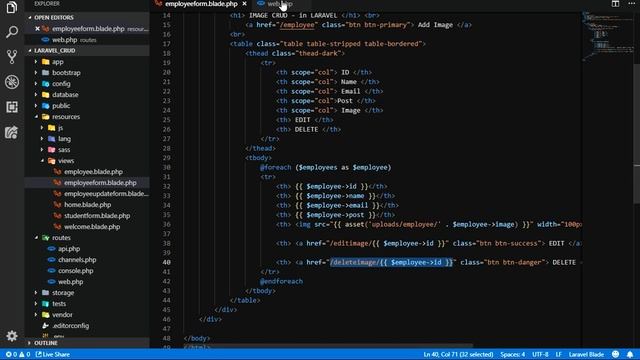This screenshot has height=360, width=640.
Task: Select the employeeform.blade.php editor tab
Action: [201, 4]
